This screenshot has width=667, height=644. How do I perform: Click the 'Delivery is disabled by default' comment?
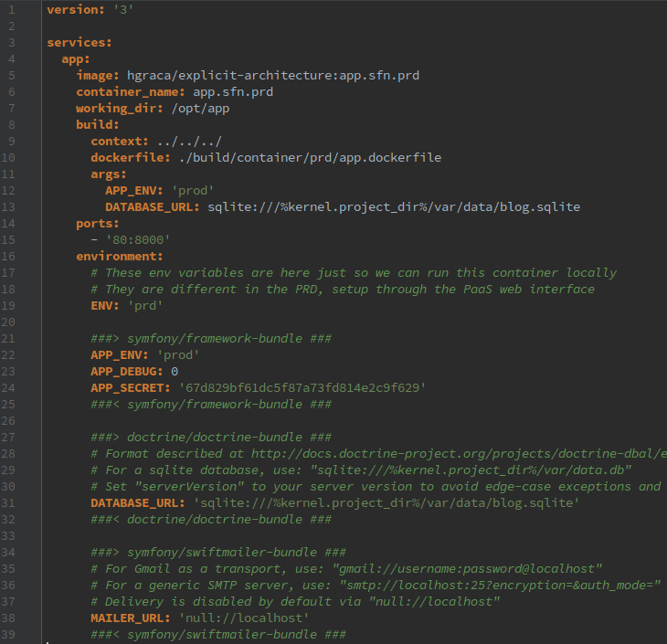click(x=295, y=602)
